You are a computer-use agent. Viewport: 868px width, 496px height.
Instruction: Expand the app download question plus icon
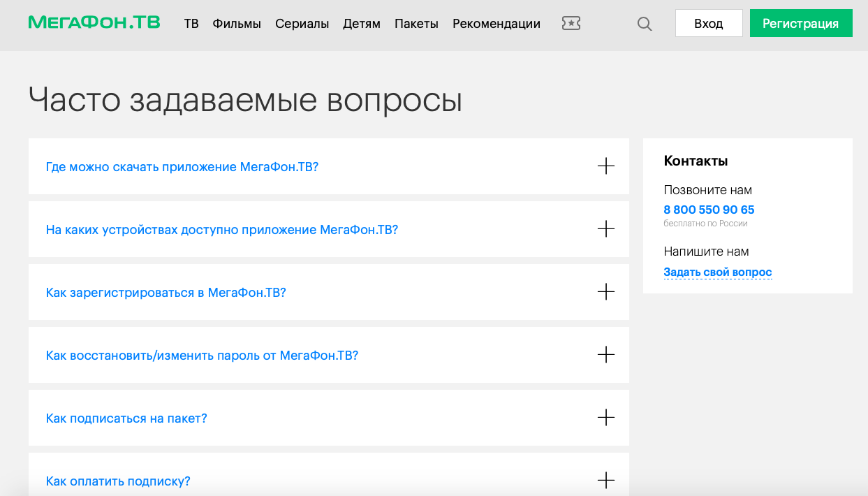606,166
